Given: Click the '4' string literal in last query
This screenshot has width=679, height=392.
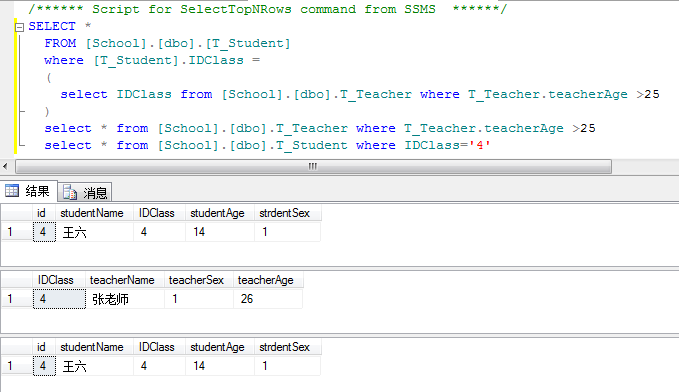Looking at the screenshot, I should 480,145.
